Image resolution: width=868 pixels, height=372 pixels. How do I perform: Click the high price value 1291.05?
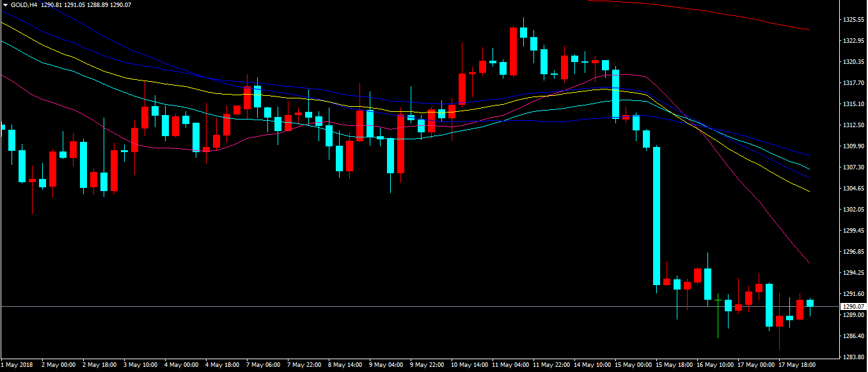click(74, 4)
